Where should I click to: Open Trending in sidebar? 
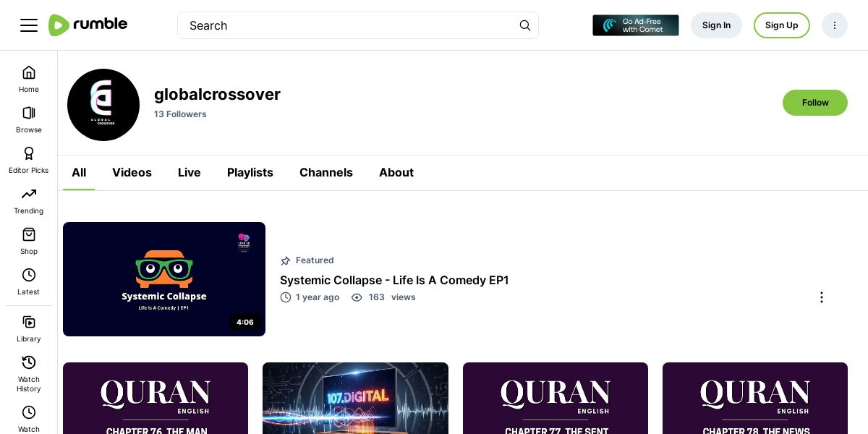click(x=29, y=201)
